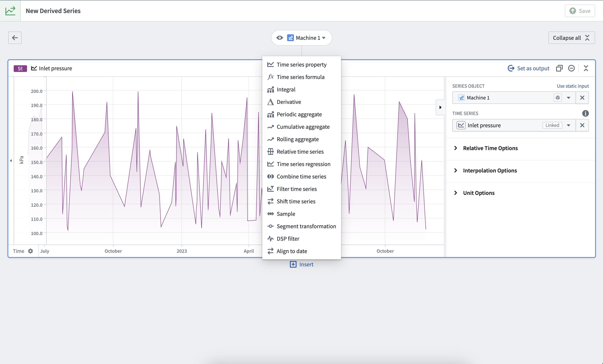Click the kPa axis collapse arrow
Image resolution: width=603 pixels, height=364 pixels.
11,161
